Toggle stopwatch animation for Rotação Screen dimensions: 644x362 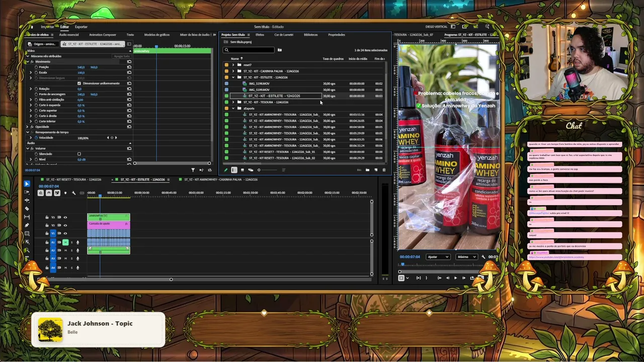tap(36, 88)
